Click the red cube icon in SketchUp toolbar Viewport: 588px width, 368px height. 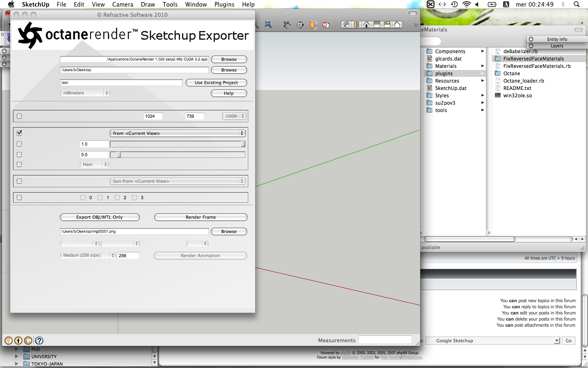[326, 25]
